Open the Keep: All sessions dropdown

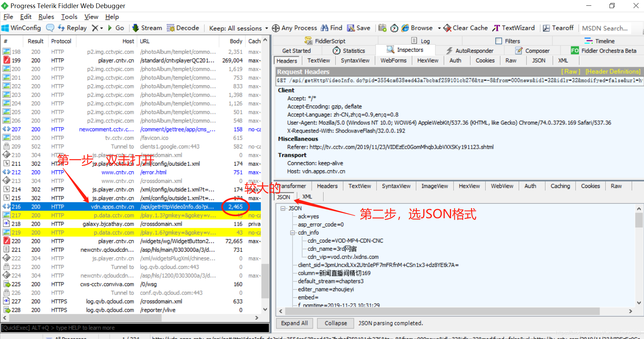click(238, 28)
